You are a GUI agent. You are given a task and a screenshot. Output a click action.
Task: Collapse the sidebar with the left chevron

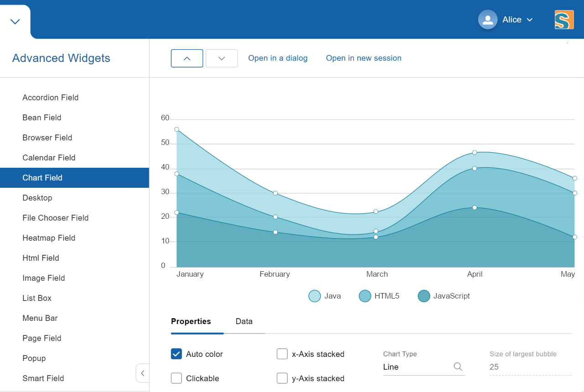click(142, 373)
